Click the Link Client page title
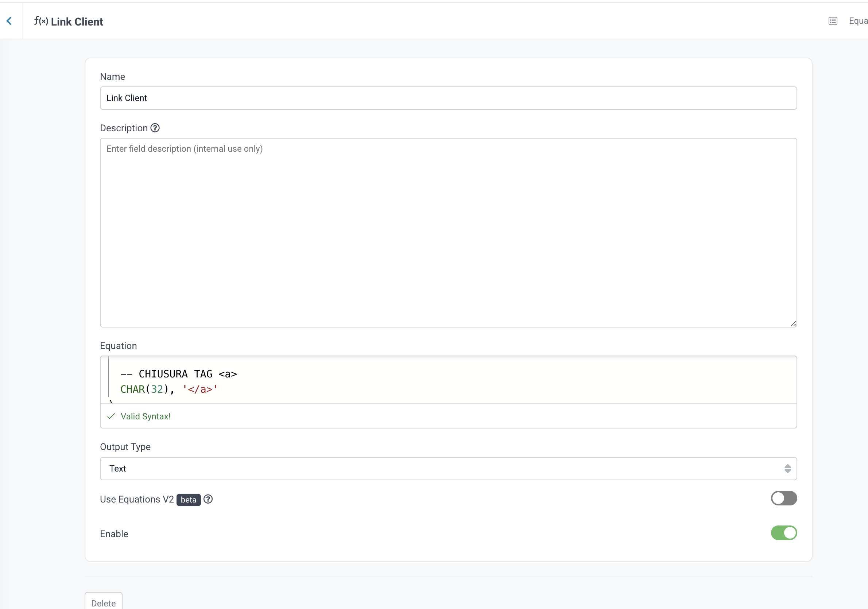This screenshot has height=609, width=868. pyautogui.click(x=77, y=22)
